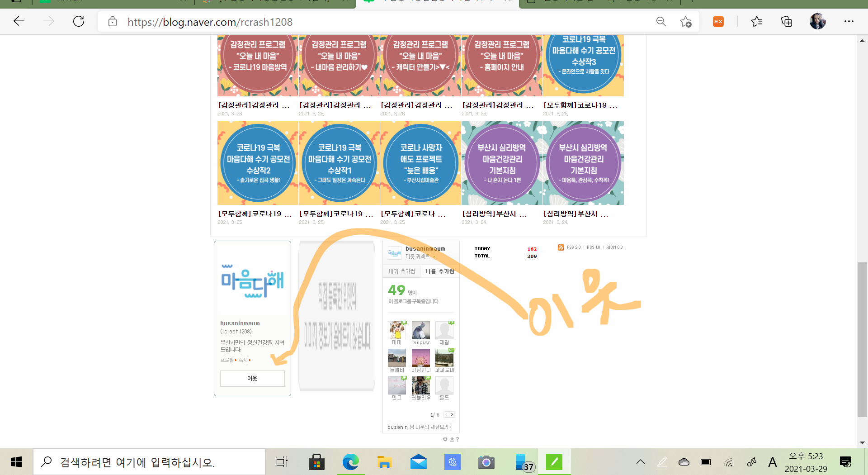Open the RSS 2.0 feed link
Viewport: 868px width, 475px height.
tap(574, 247)
